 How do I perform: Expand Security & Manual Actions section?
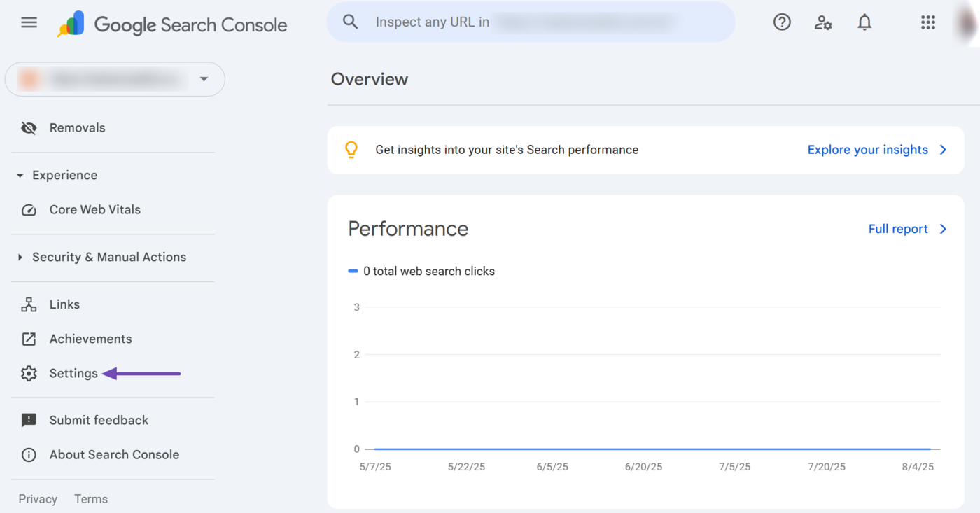(x=20, y=258)
